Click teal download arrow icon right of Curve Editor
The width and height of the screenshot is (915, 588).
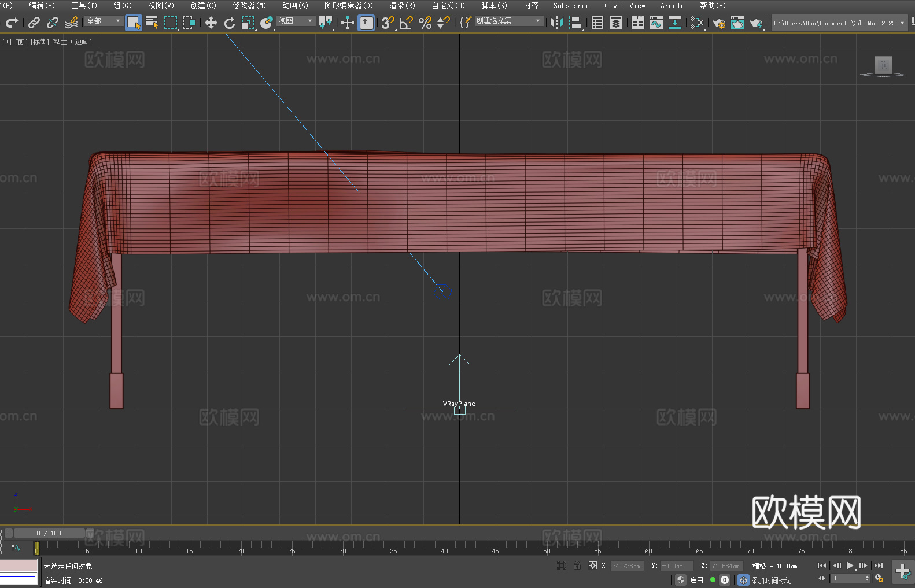(x=675, y=23)
